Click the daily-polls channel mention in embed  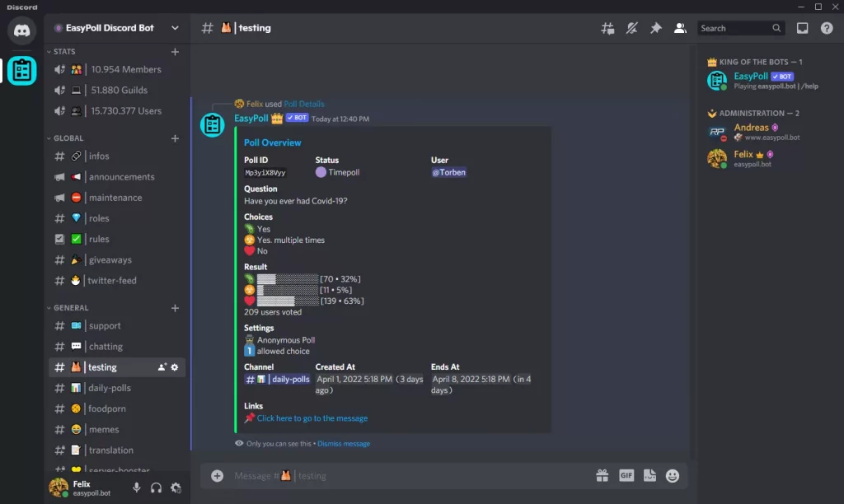pyautogui.click(x=278, y=379)
